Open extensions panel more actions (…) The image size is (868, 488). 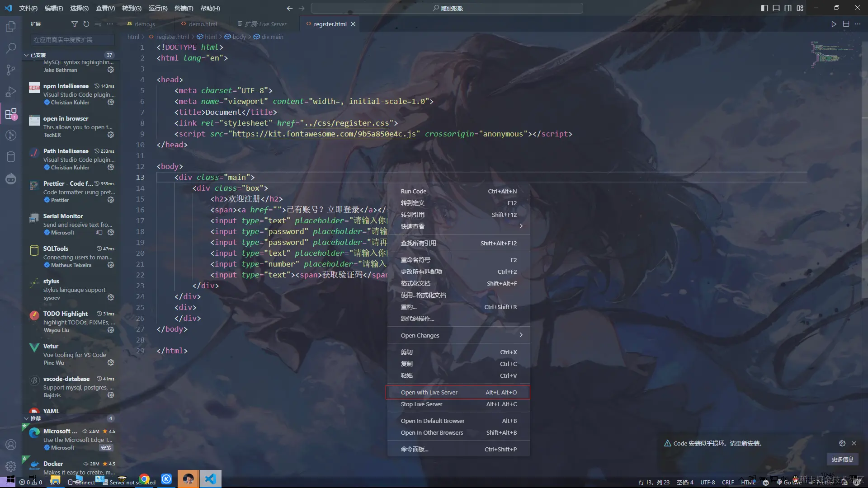point(110,24)
